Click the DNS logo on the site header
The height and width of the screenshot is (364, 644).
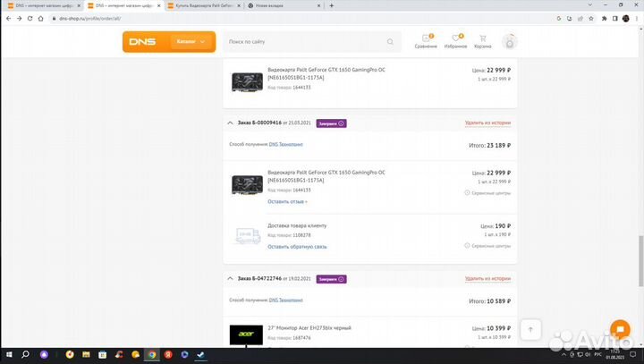click(142, 41)
